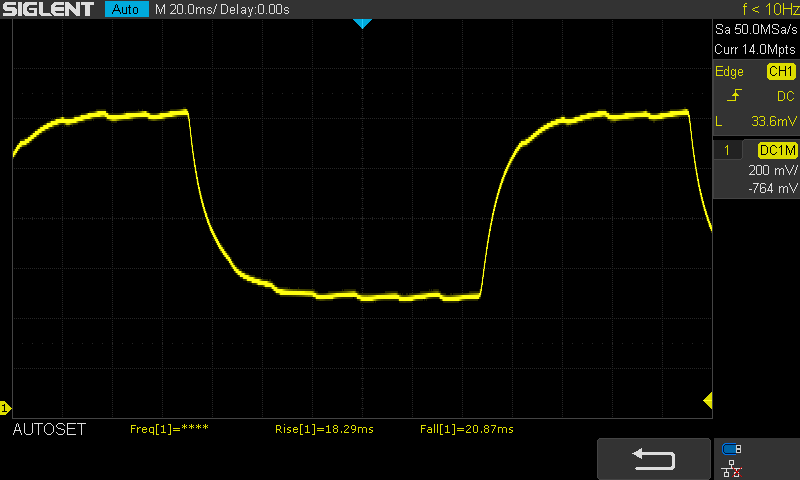Click the rising edge slope icon
Viewport: 800px width, 480px height.
point(734,95)
